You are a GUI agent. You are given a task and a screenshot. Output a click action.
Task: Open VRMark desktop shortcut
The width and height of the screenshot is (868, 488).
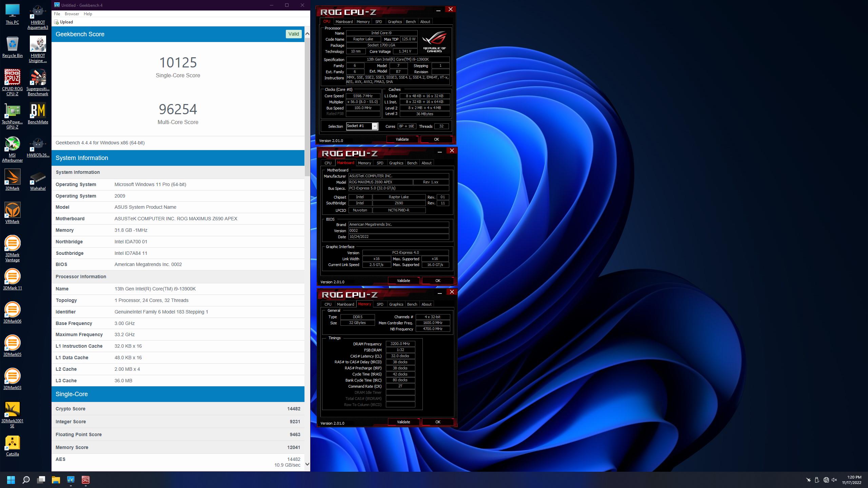tap(13, 213)
